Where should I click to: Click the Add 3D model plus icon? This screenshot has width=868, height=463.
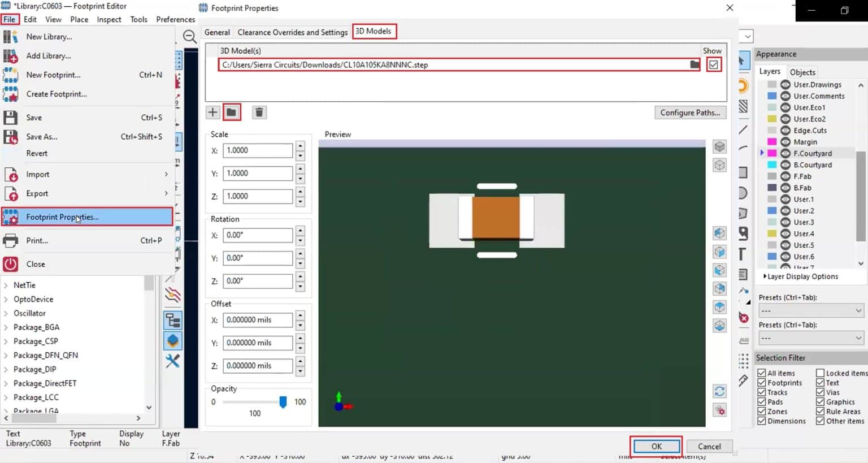[212, 112]
